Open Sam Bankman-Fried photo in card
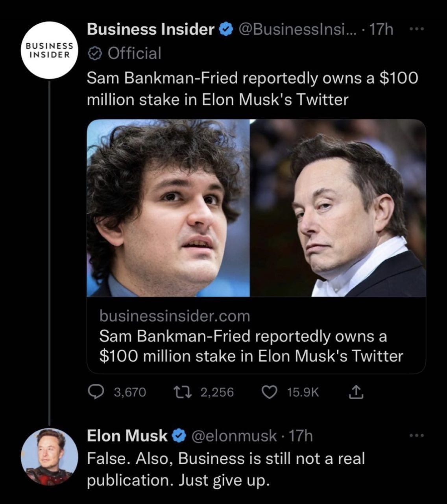Image resolution: width=447 pixels, height=504 pixels. (x=168, y=208)
